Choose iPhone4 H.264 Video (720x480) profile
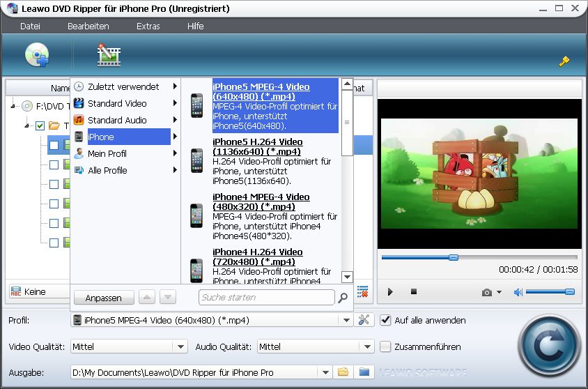The width and height of the screenshot is (588, 389). [x=275, y=265]
